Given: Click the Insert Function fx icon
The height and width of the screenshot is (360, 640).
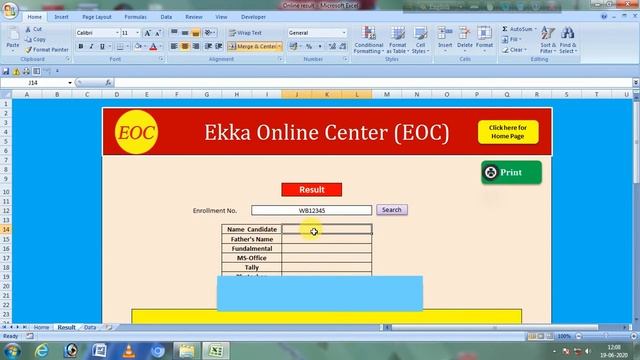Looking at the screenshot, I should (x=108, y=83).
